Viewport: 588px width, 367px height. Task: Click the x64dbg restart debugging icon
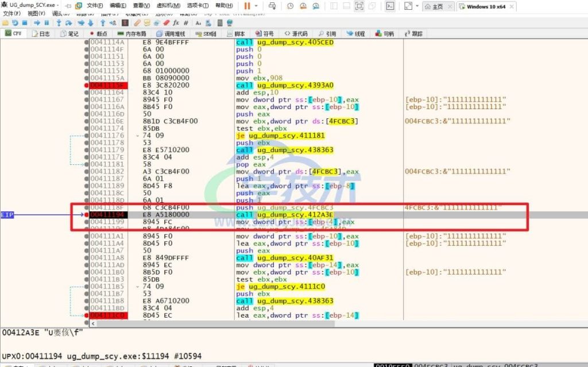click(x=16, y=23)
